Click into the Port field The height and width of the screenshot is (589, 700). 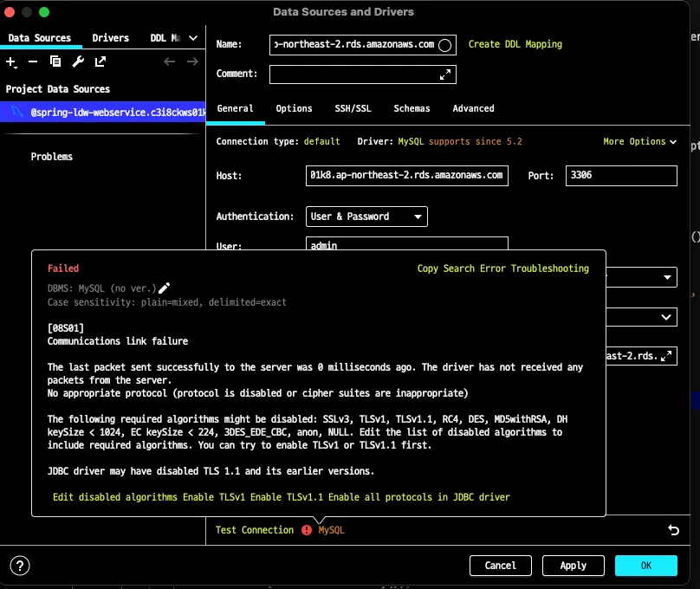pyautogui.click(x=620, y=176)
